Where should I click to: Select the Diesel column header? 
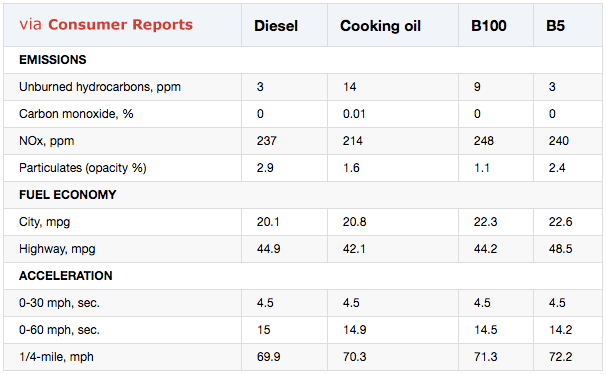pyautogui.click(x=276, y=26)
